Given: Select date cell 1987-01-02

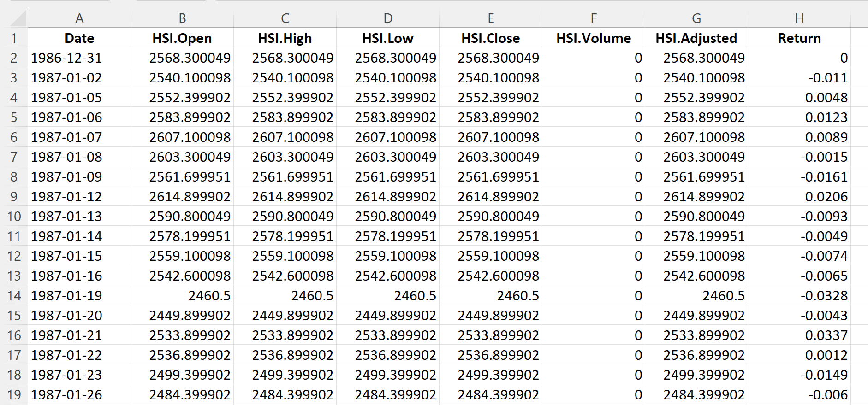Looking at the screenshot, I should tap(79, 77).
